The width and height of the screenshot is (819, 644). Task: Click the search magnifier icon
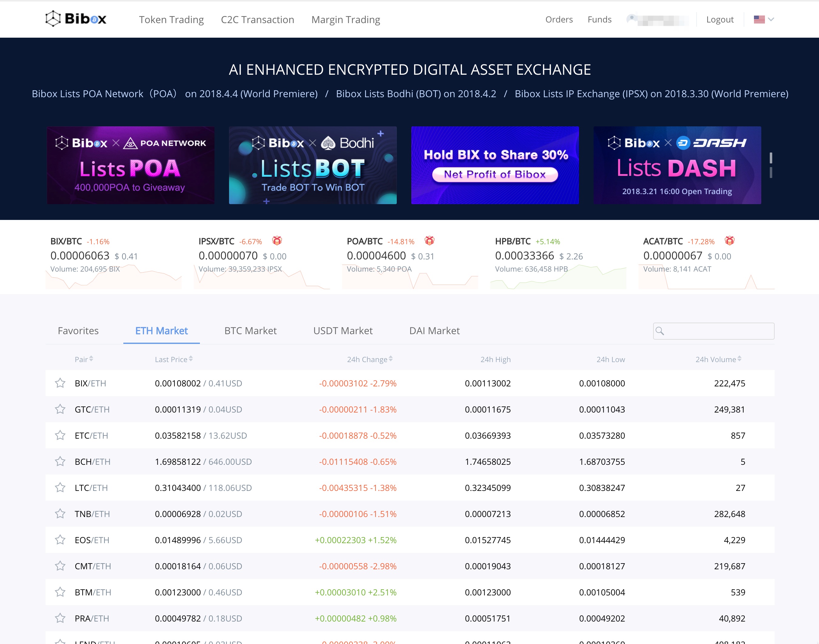point(660,331)
